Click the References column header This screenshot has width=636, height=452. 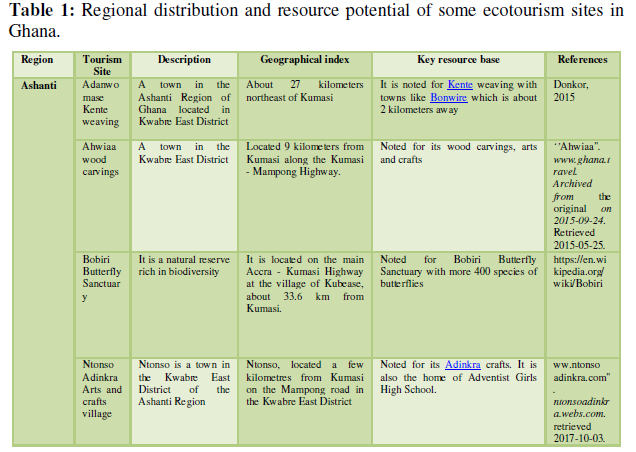pyautogui.click(x=583, y=59)
